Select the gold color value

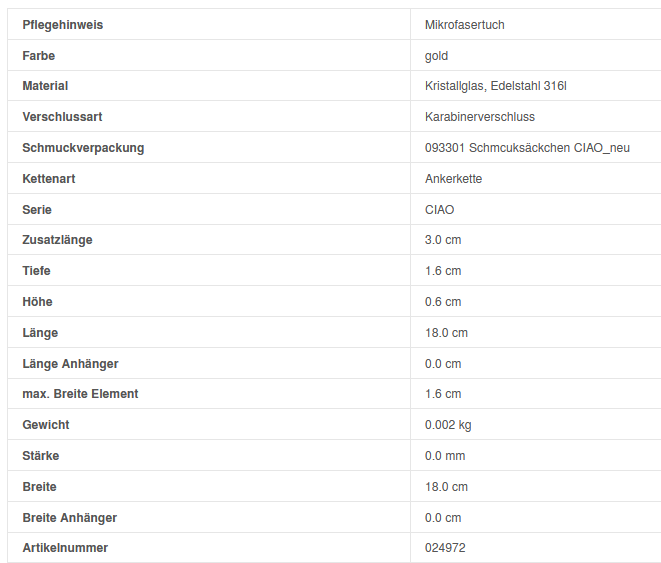[x=436, y=55]
